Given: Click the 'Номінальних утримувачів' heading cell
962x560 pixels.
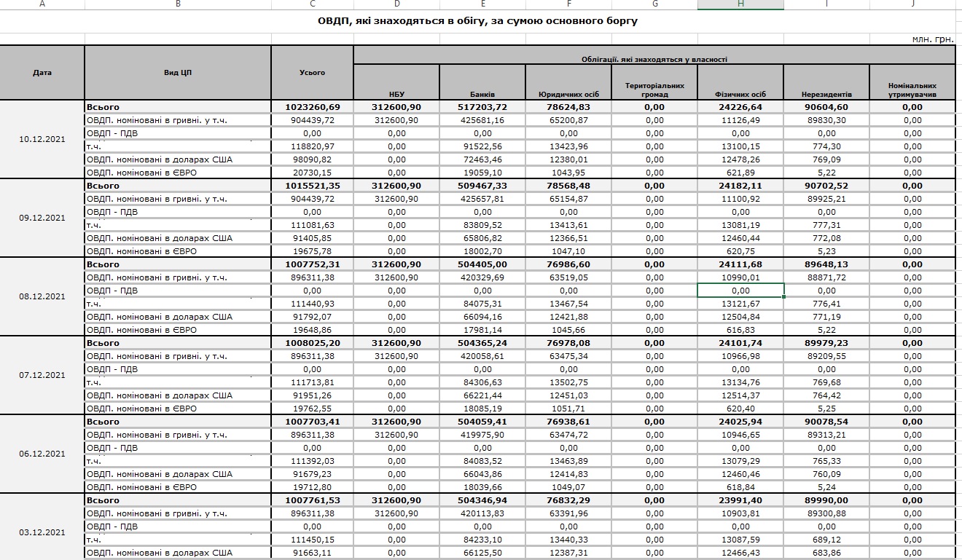Looking at the screenshot, I should (912, 90).
